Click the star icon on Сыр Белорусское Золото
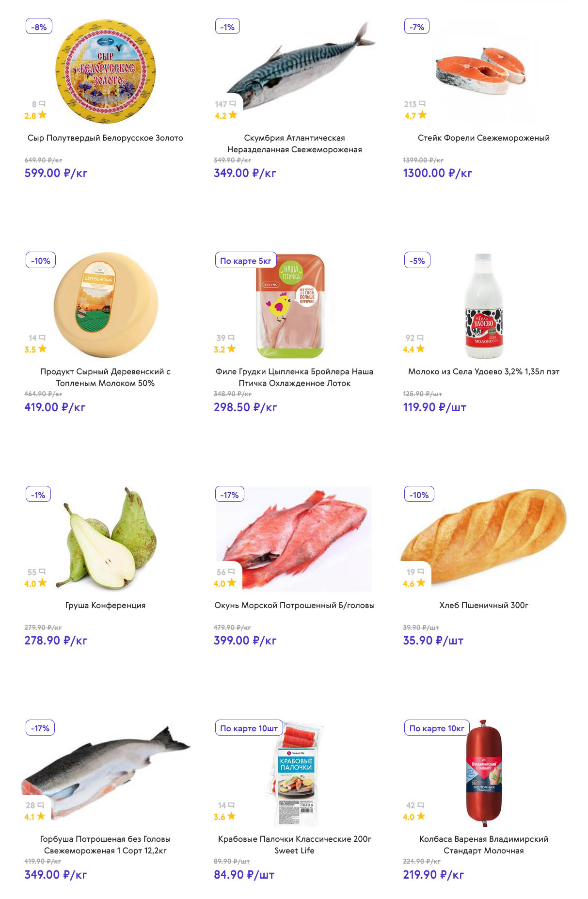The width and height of the screenshot is (588, 899). [43, 115]
